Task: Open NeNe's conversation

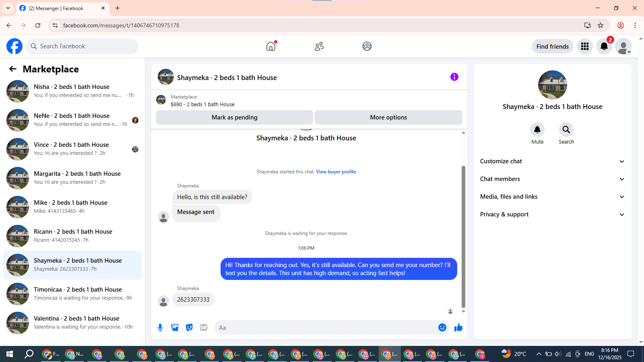Action: [x=72, y=120]
